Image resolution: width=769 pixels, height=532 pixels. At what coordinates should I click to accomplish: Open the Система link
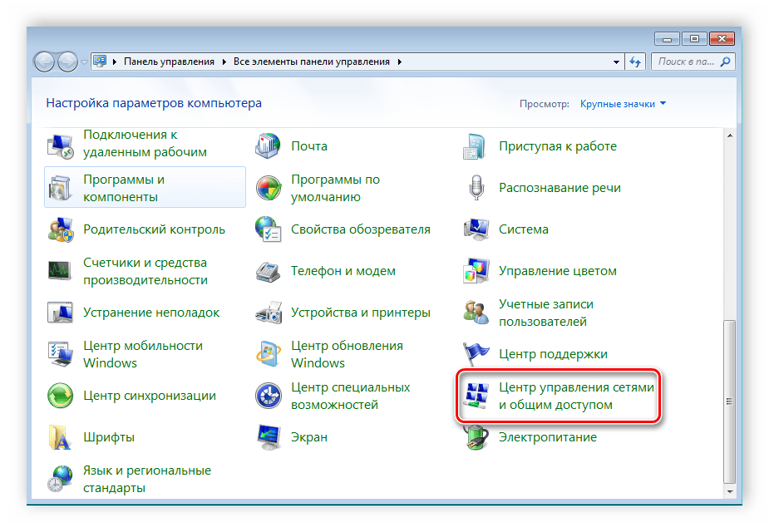(x=523, y=229)
